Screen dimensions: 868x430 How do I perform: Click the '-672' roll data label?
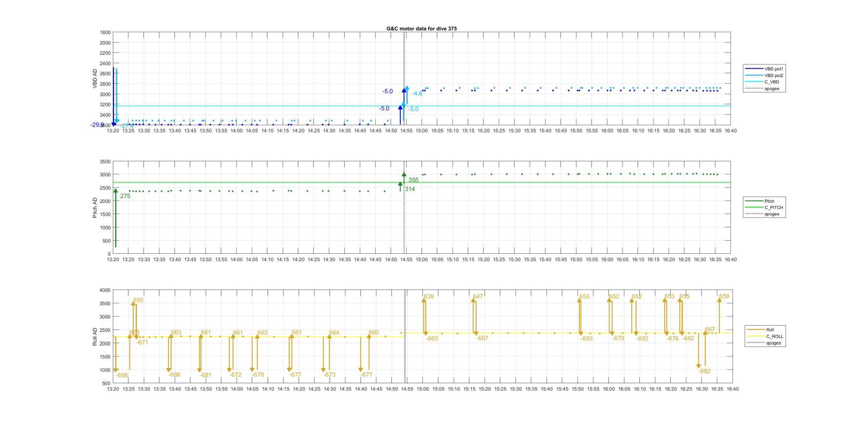click(x=235, y=375)
